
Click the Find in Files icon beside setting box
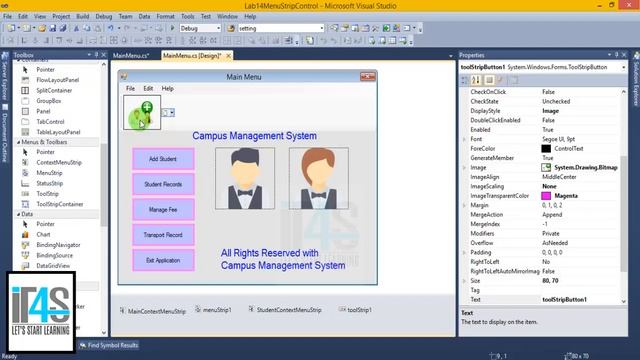coord(231,28)
